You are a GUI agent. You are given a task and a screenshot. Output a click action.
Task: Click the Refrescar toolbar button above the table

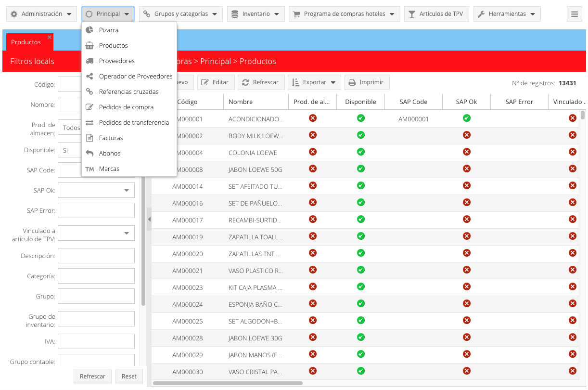tap(261, 82)
